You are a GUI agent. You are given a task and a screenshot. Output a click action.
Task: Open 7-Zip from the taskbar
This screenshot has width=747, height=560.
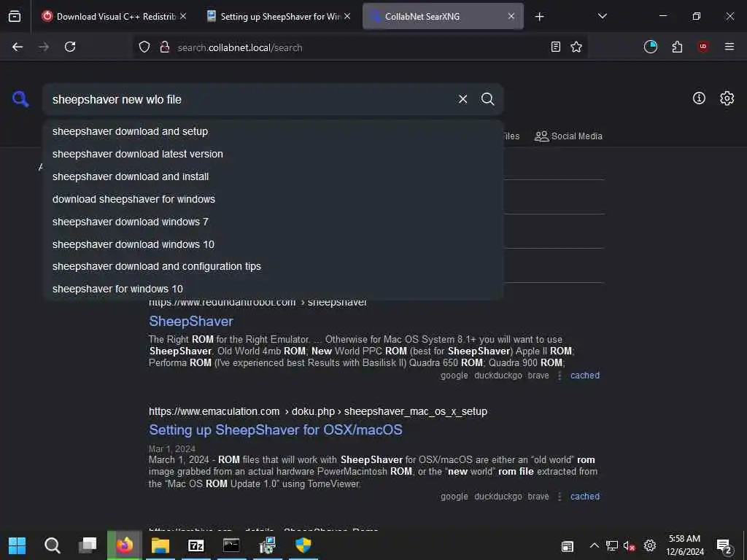click(x=196, y=545)
